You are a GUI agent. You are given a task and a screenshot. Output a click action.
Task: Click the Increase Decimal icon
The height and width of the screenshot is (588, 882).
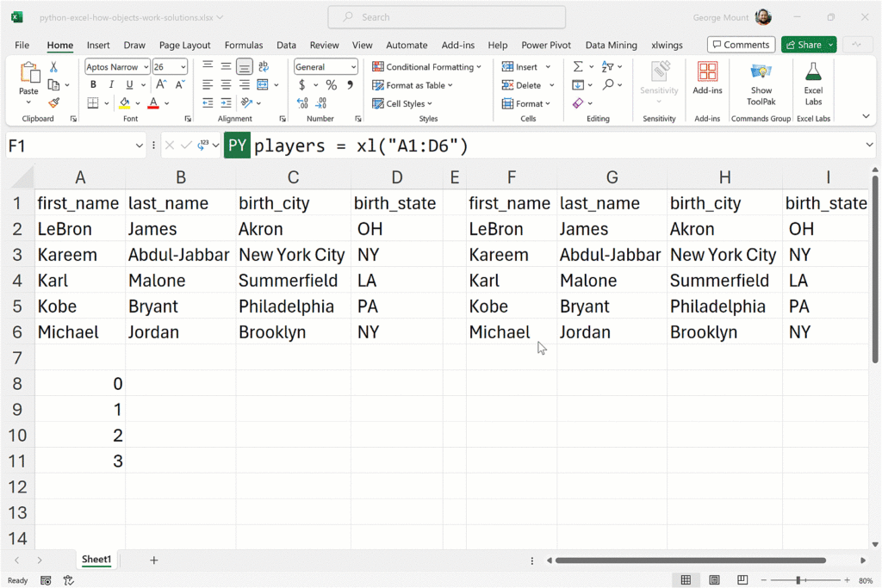[302, 103]
